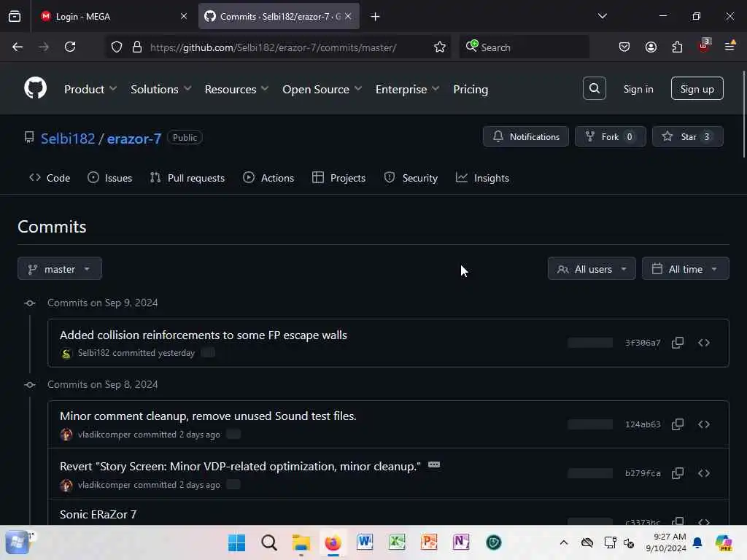Click the GitHub logo home icon

point(35,88)
